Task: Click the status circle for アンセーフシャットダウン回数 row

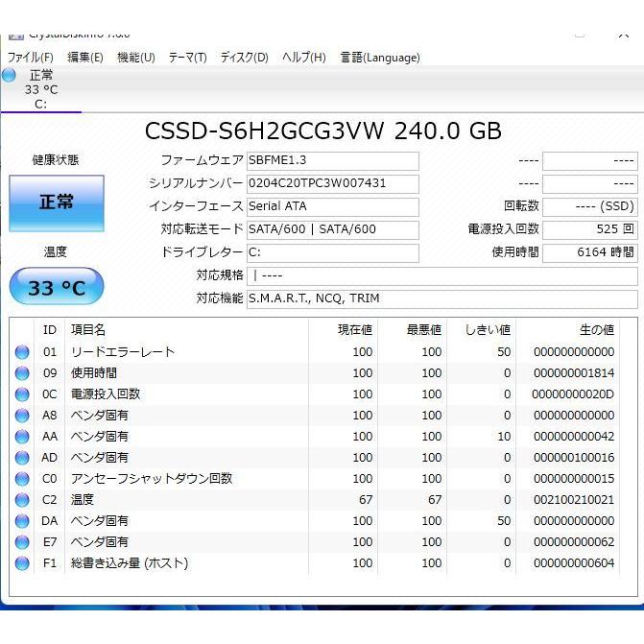Action: tap(22, 479)
